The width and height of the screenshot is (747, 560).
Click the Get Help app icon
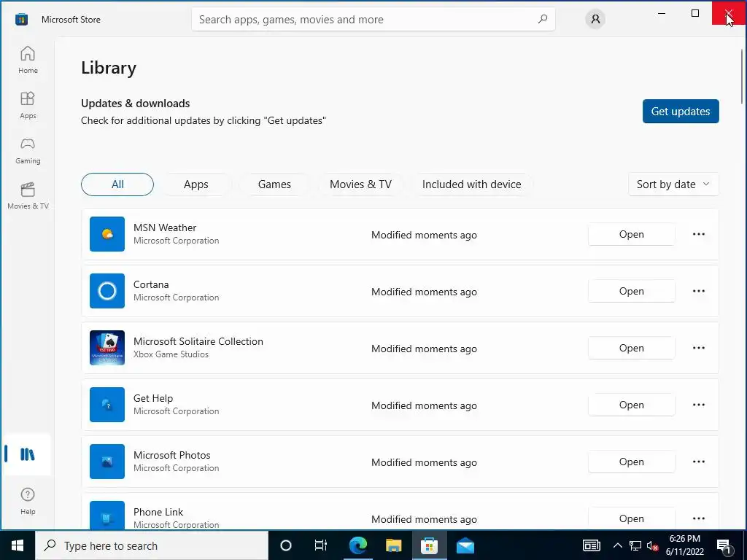click(107, 404)
